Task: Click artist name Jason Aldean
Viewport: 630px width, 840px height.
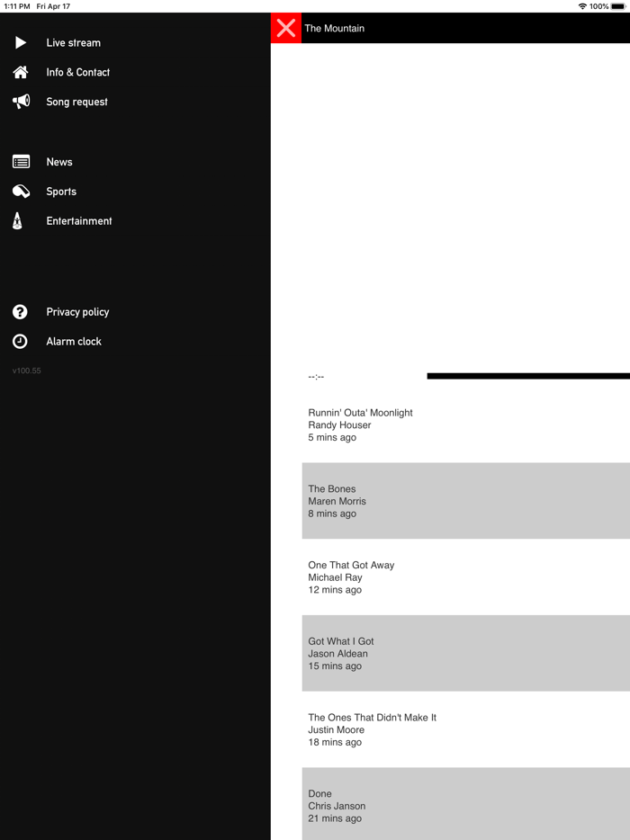Action: 337,654
